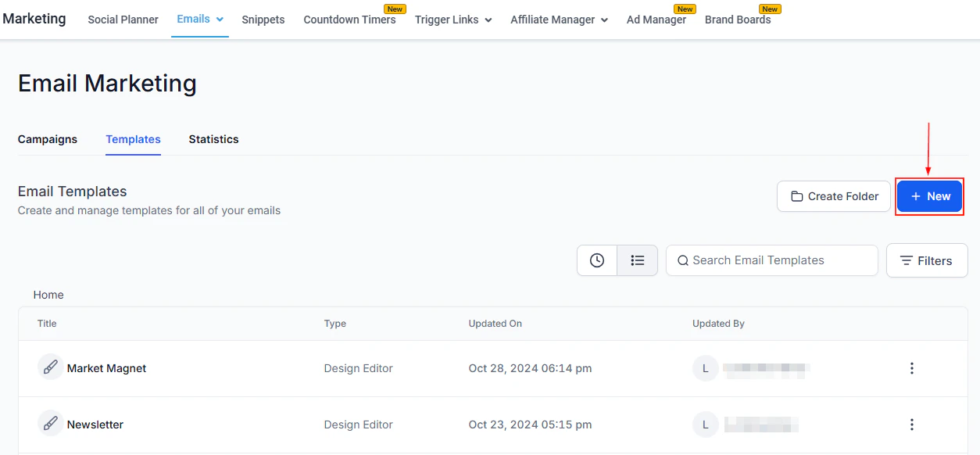Click the search magnifier in the templates search bar
980x455 pixels.
coord(684,260)
